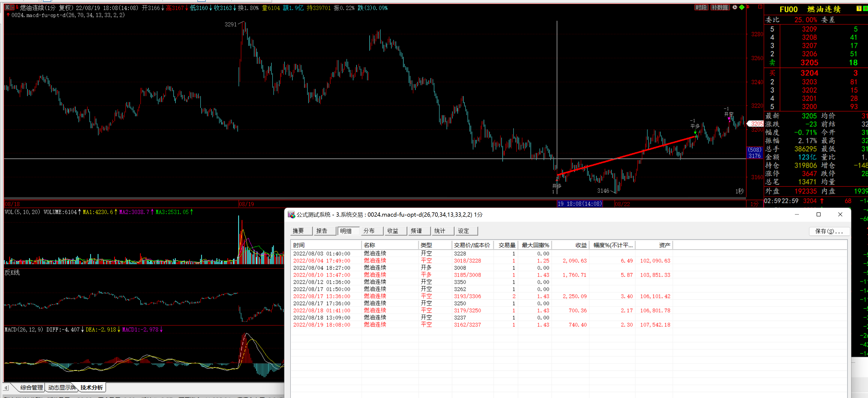The width and height of the screenshot is (868, 398).
Task: Click the 08/18 date marker on time axis
Action: 12,204
